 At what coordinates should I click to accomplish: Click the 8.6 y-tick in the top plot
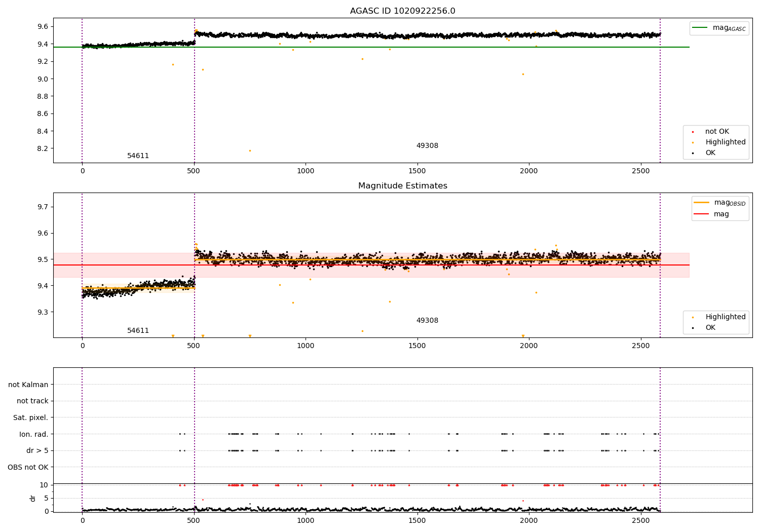[x=44, y=114]
